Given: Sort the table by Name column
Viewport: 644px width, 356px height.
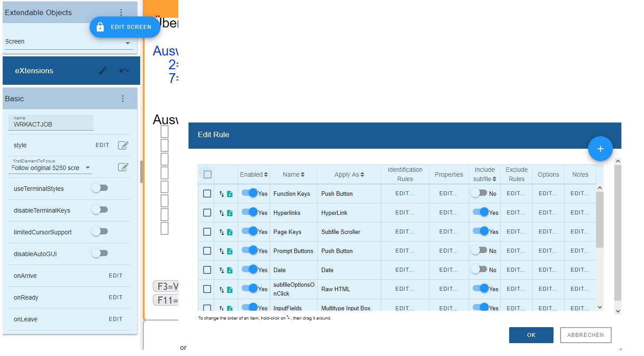Looking at the screenshot, I should pyautogui.click(x=294, y=174).
